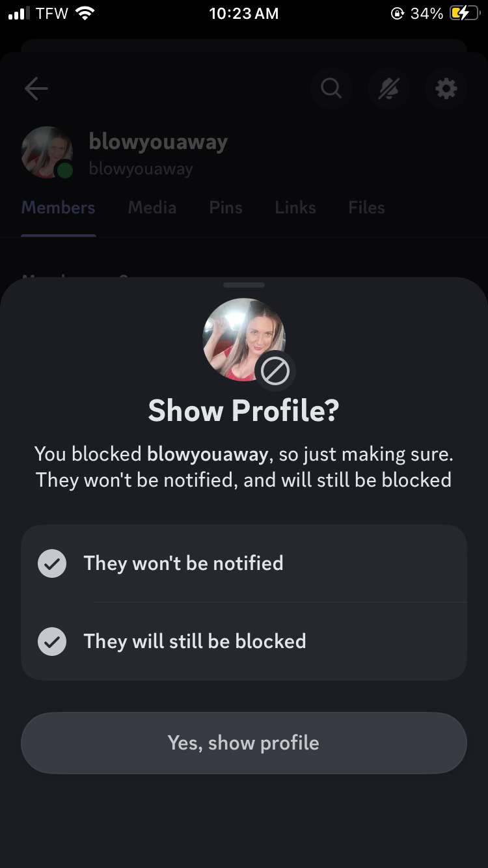Viewport: 488px width, 868px height.
Task: Tap the blowyouaway display name header
Action: point(158,142)
